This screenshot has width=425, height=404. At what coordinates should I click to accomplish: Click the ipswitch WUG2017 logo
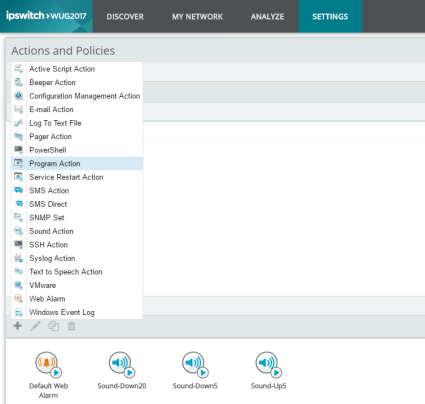tap(46, 16)
